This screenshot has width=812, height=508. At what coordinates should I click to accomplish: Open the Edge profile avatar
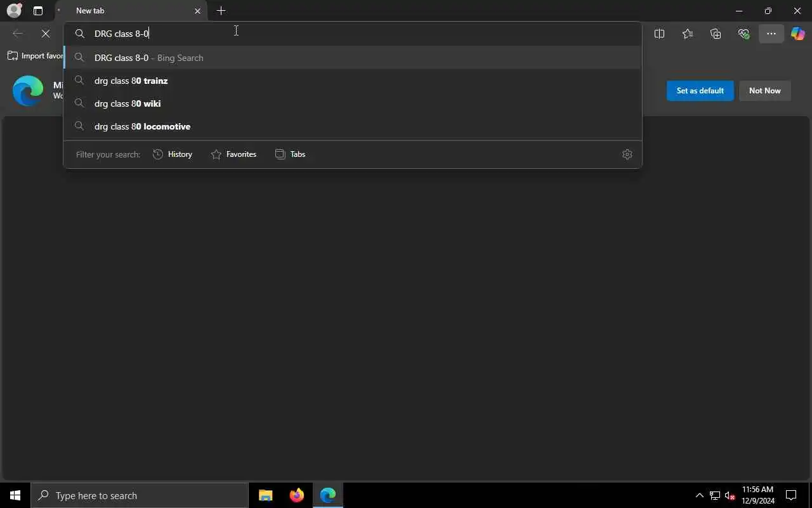[x=13, y=11]
